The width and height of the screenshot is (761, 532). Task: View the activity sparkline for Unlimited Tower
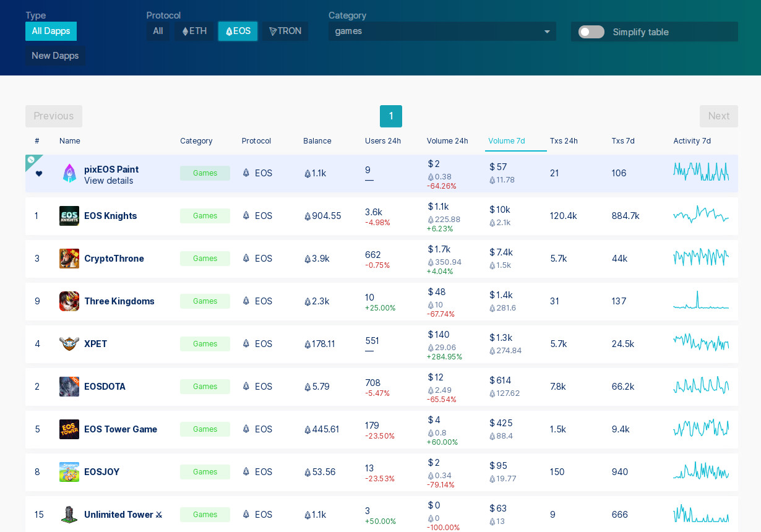click(701, 513)
